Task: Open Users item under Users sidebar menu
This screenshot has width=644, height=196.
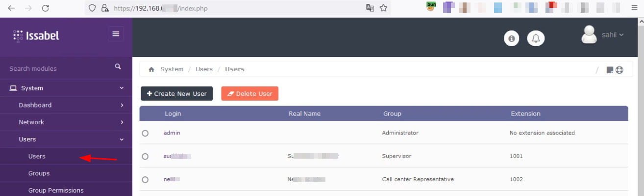Action: coord(37,156)
